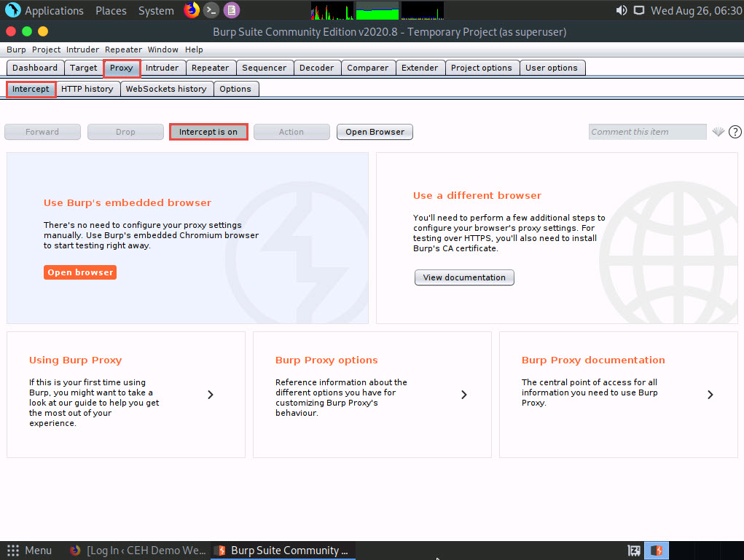Viewport: 744px width, 560px height.
Task: Click the help question mark icon
Action: click(x=735, y=132)
